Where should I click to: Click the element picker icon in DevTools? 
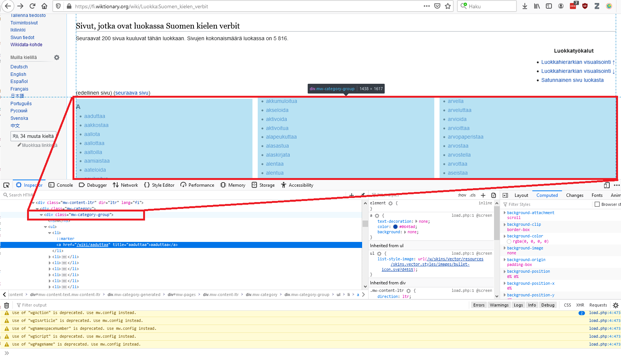pos(6,185)
